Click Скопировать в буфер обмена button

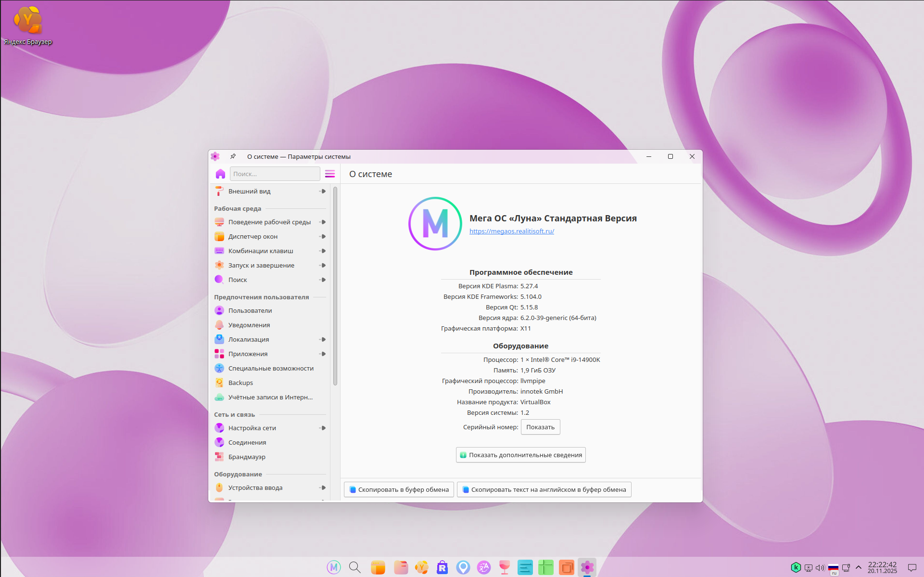coord(399,489)
